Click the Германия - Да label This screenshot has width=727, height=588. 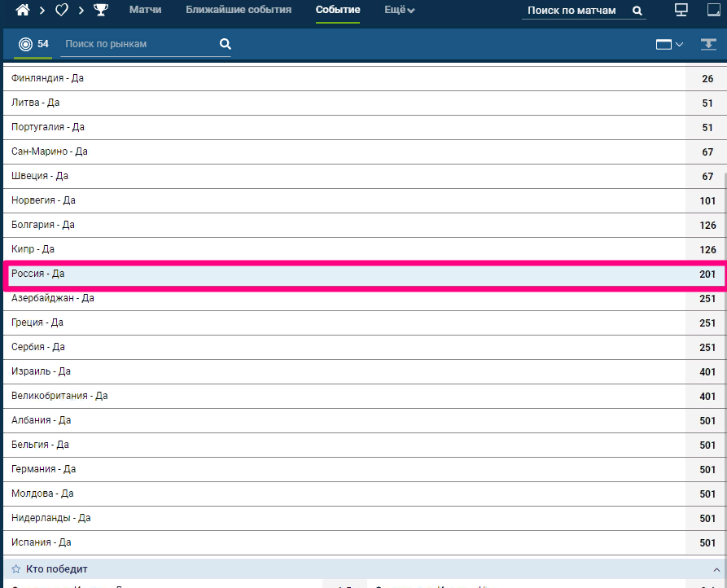[x=44, y=469]
